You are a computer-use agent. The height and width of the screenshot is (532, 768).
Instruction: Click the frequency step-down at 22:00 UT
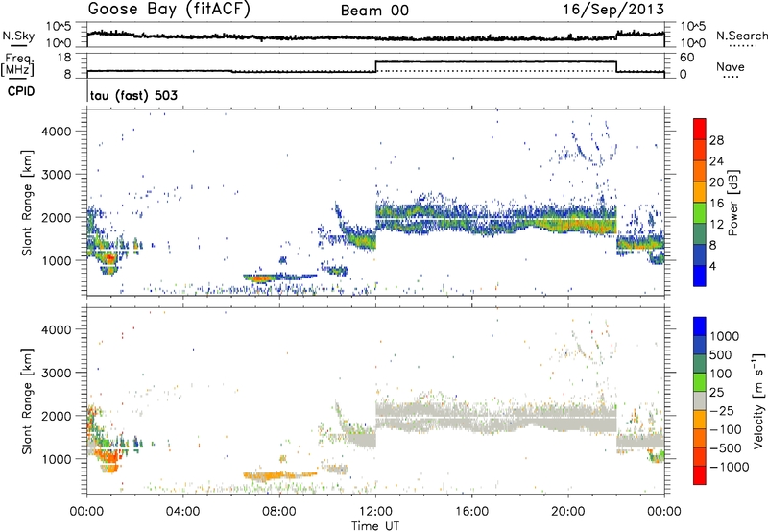coord(616,66)
